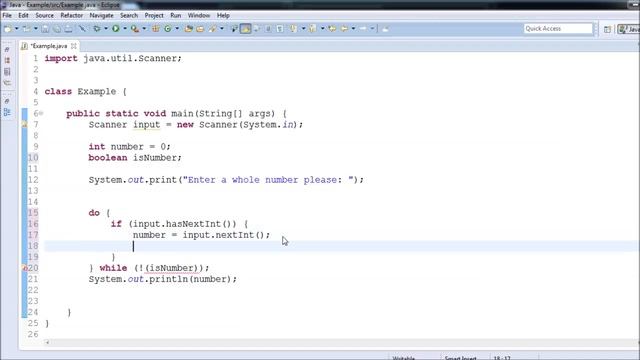Image resolution: width=640 pixels, height=360 pixels.
Task: Open the Navigate menu
Action: pos(101,16)
